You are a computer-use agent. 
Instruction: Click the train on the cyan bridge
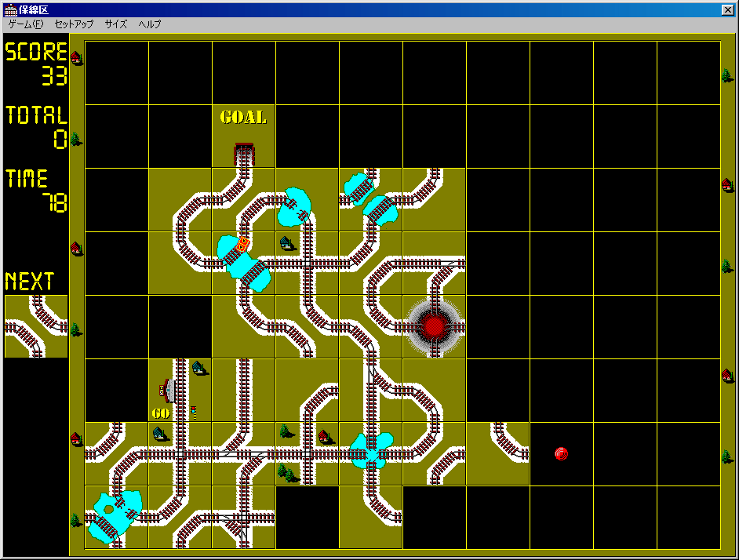pyautogui.click(x=243, y=244)
